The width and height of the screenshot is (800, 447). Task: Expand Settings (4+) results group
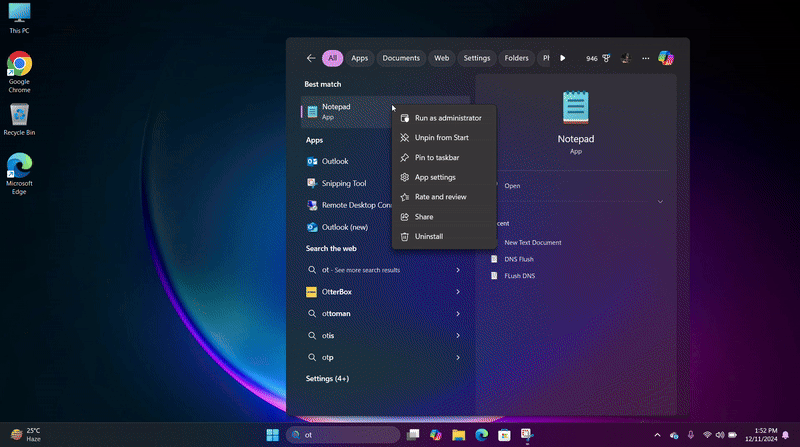coord(327,379)
